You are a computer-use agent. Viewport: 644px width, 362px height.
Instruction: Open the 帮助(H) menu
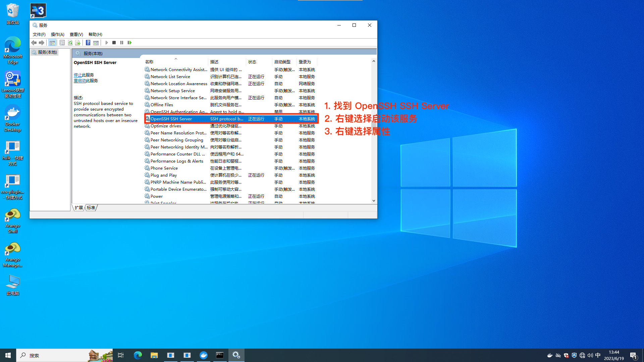[x=95, y=35]
